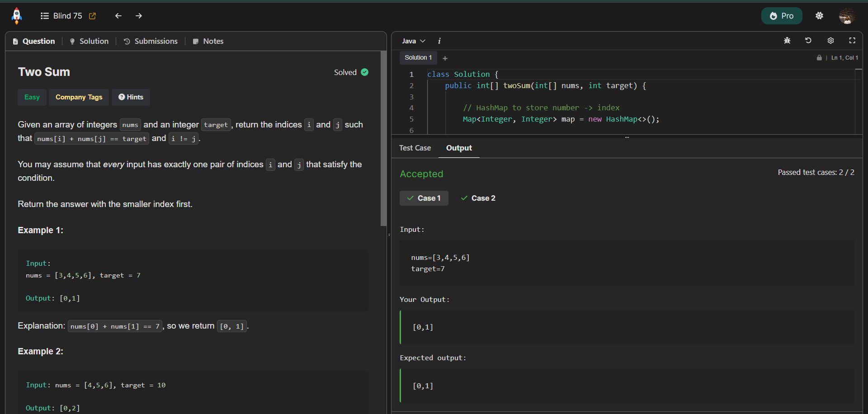Open editor settings gear icon
This screenshot has width=868, height=414.
pyautogui.click(x=830, y=41)
